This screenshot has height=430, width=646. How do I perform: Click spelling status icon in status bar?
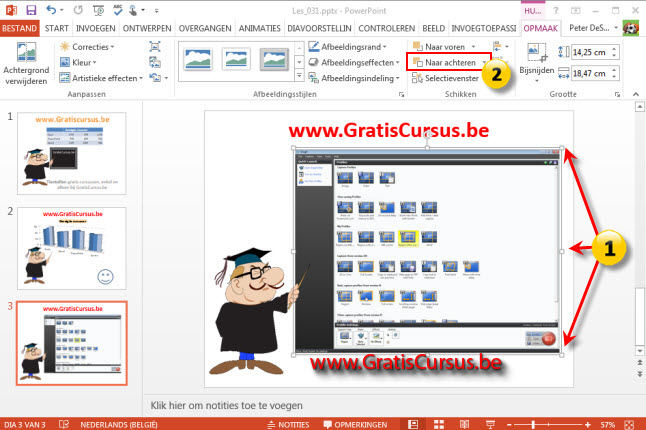click(x=64, y=424)
